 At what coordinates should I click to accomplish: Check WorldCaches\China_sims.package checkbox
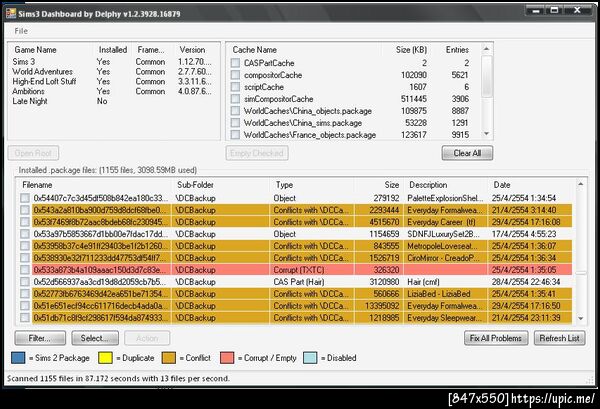click(x=235, y=123)
